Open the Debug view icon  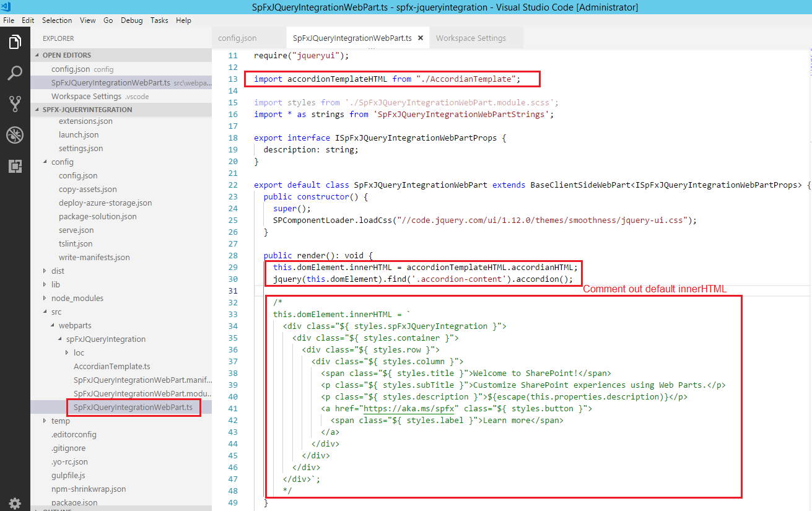click(15, 135)
